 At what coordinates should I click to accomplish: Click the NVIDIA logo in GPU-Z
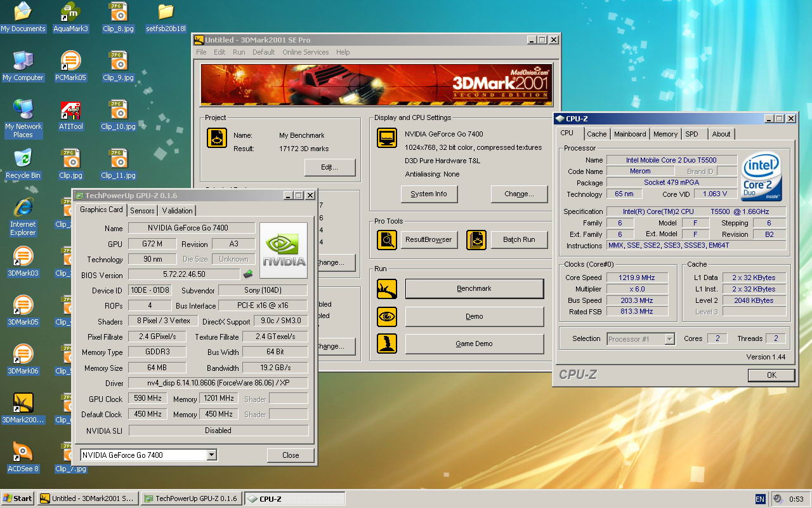coord(284,250)
